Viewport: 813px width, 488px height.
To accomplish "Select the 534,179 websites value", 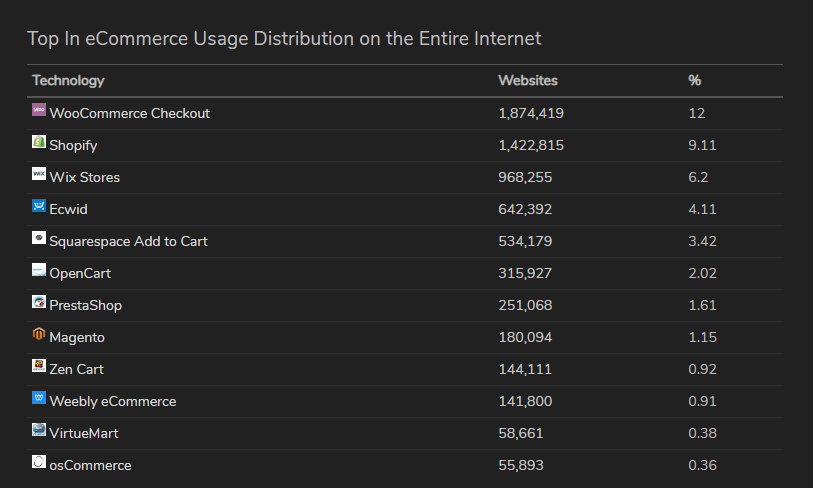I will [x=525, y=242].
